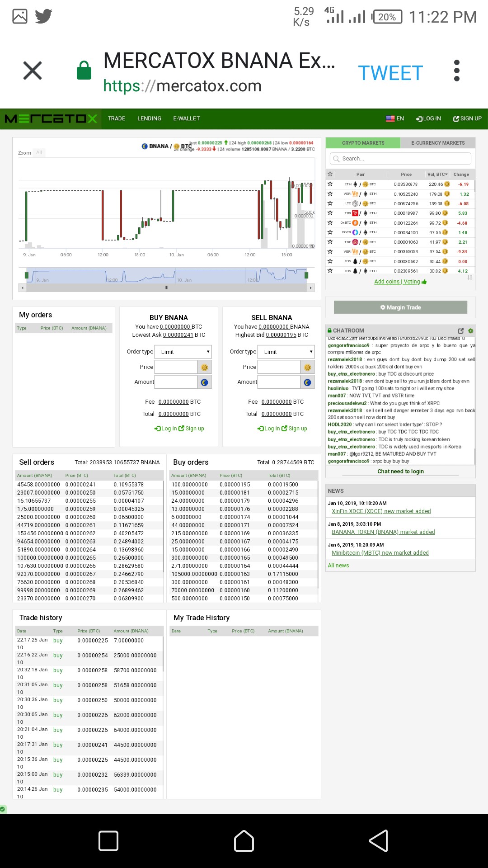Click the sell Amount input field
Screen dimensions: 488x868
click(x=279, y=382)
